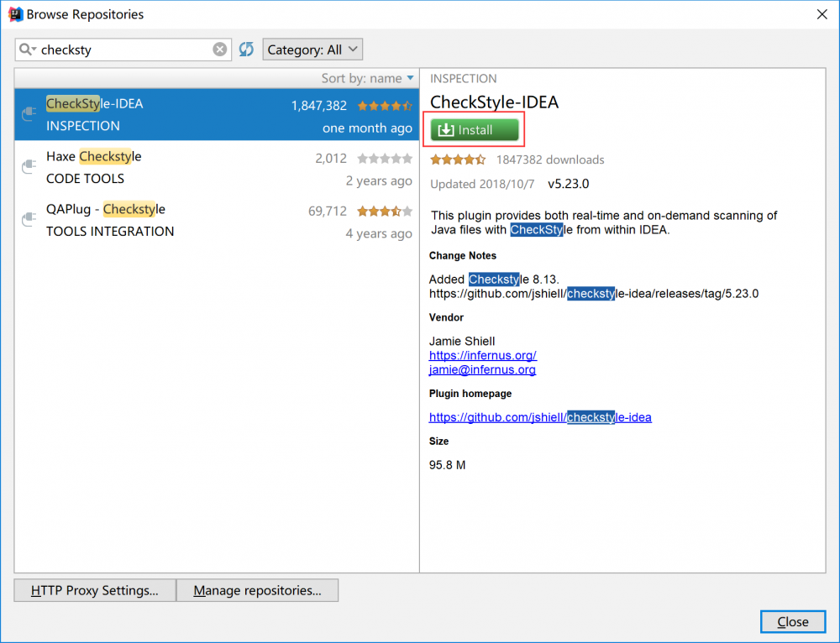
Task: Open HTTP Proxy Settings
Action: (x=95, y=590)
